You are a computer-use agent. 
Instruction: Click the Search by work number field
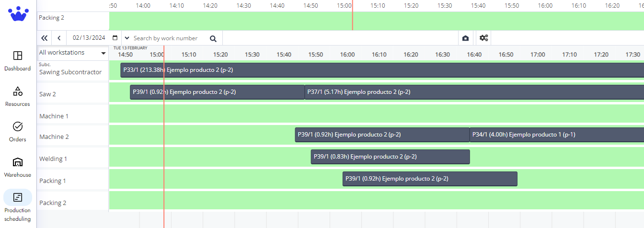coord(168,38)
